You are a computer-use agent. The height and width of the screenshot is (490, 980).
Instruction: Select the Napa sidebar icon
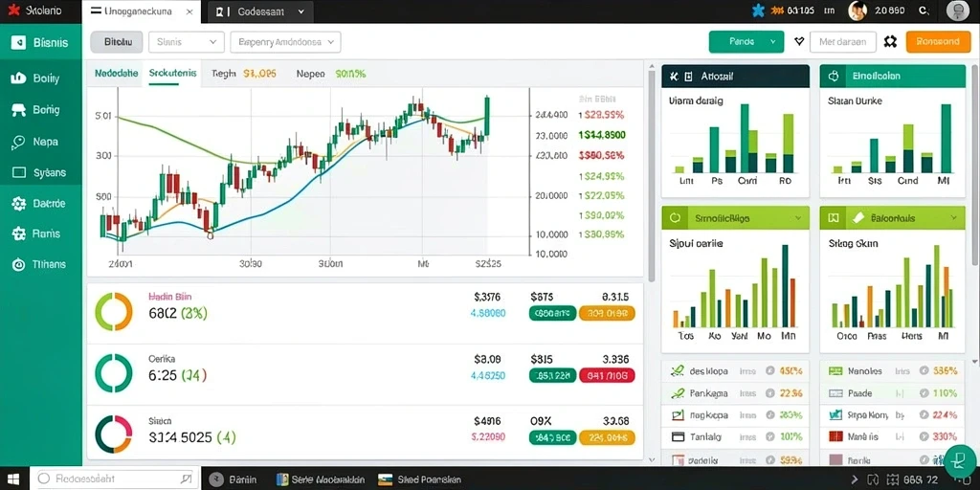click(x=18, y=142)
